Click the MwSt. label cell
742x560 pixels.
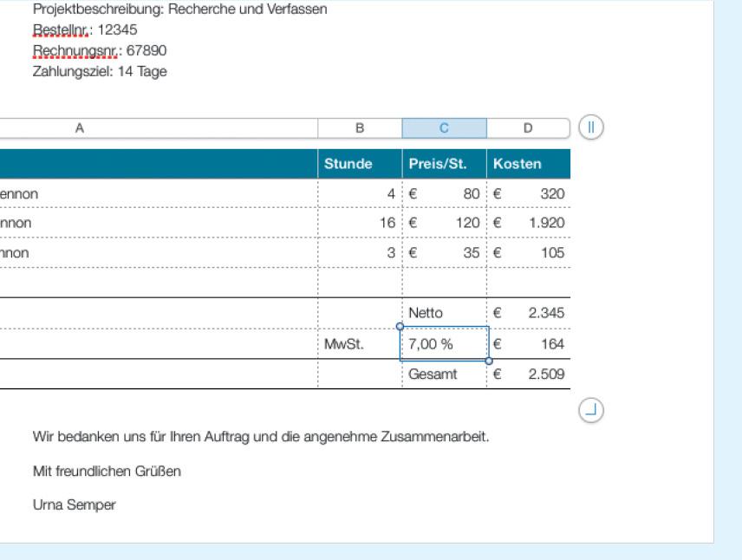pyautogui.click(x=360, y=343)
